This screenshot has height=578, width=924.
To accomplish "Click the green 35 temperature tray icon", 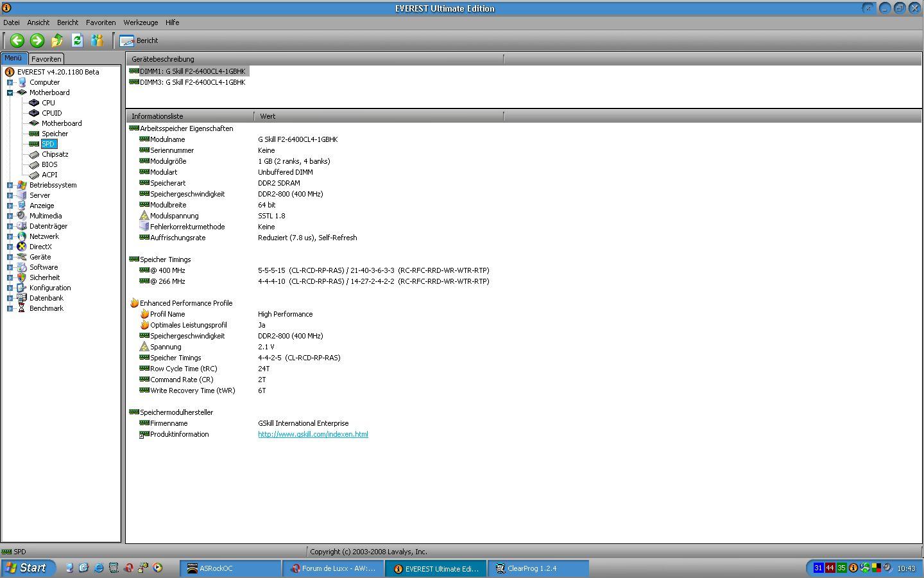I will tap(841, 568).
